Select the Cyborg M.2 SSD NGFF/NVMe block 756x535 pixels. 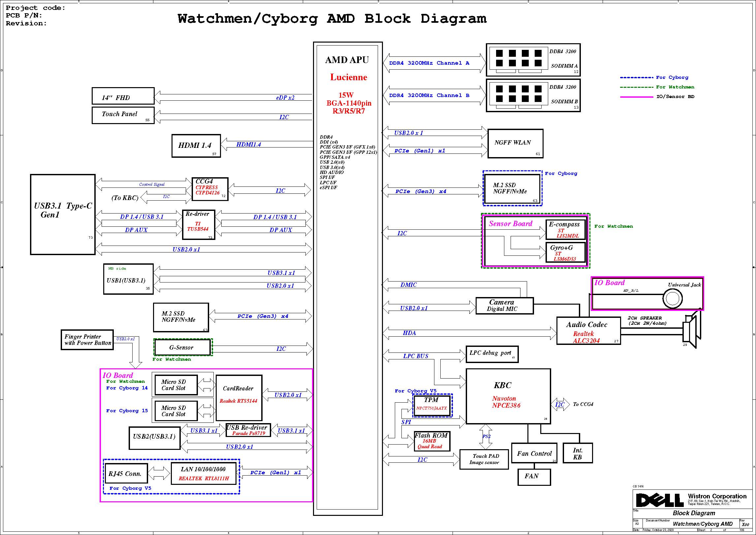[x=512, y=188]
